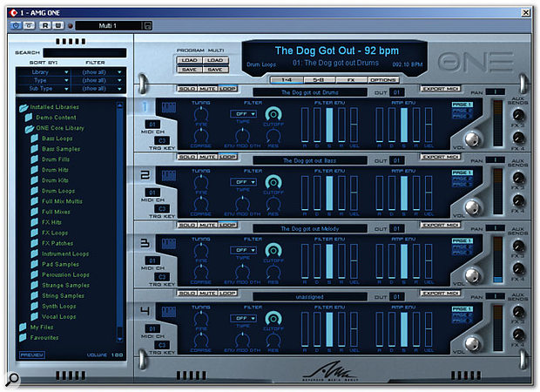Click slot 1 filter envelope sustain slider
This screenshot has height=392, width=540.
coord(329,125)
